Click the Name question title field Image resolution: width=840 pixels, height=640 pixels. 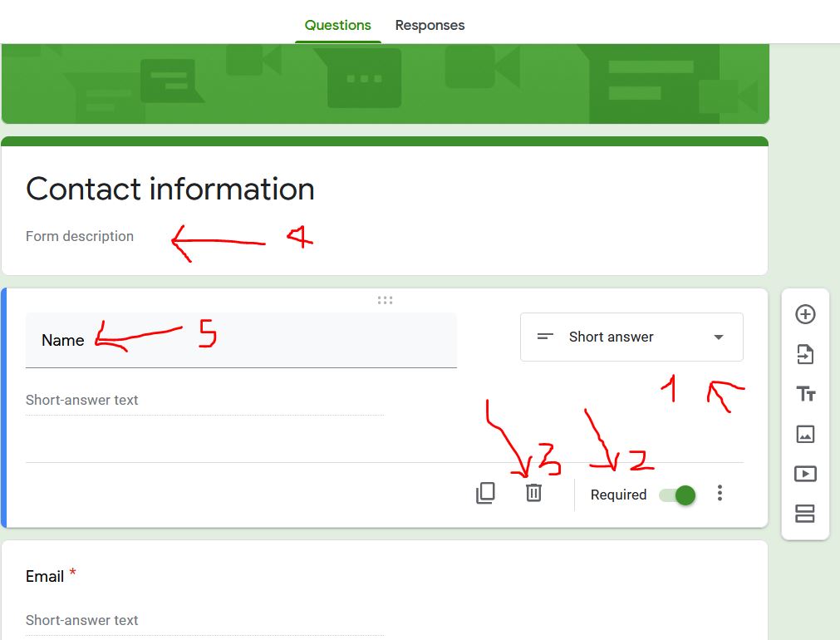point(241,340)
